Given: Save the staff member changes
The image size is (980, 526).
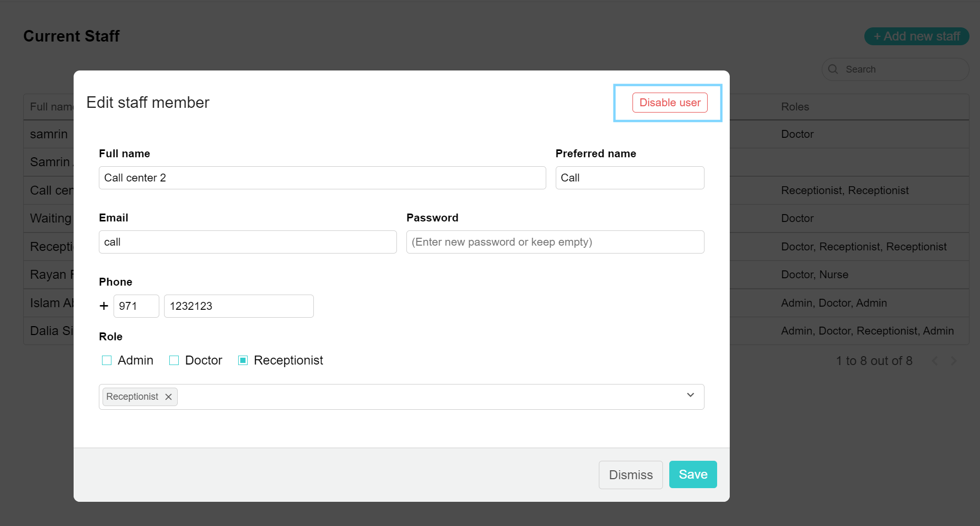Looking at the screenshot, I should [693, 474].
